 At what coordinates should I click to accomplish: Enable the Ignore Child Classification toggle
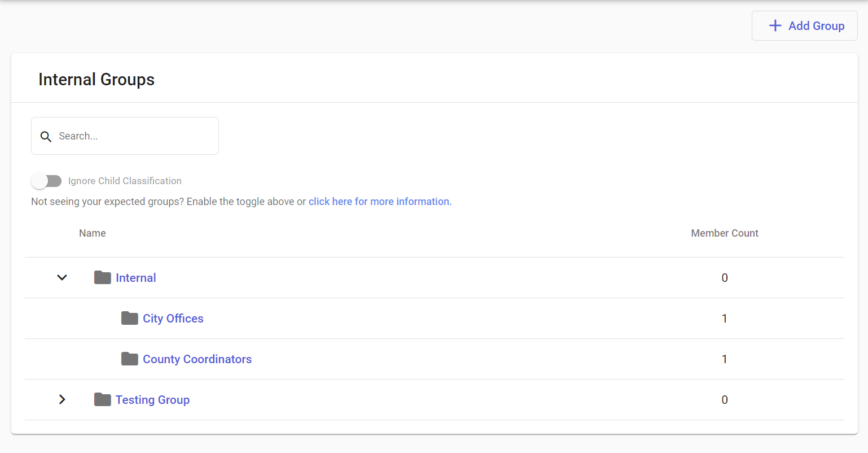[46, 181]
